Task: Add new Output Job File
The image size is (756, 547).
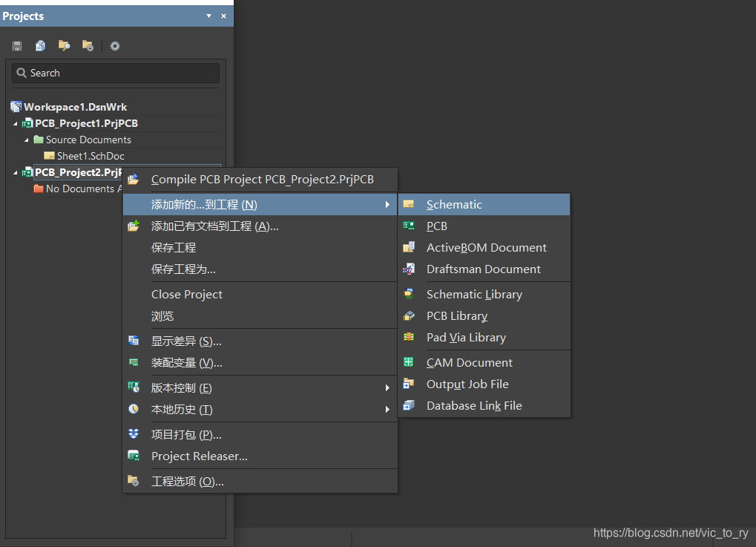Action: click(x=484, y=384)
